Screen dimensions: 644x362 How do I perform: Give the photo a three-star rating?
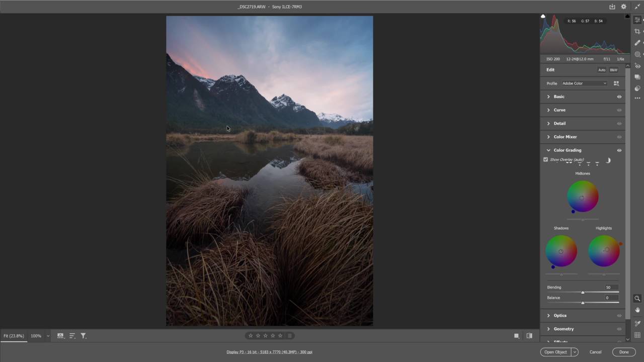[x=266, y=336]
